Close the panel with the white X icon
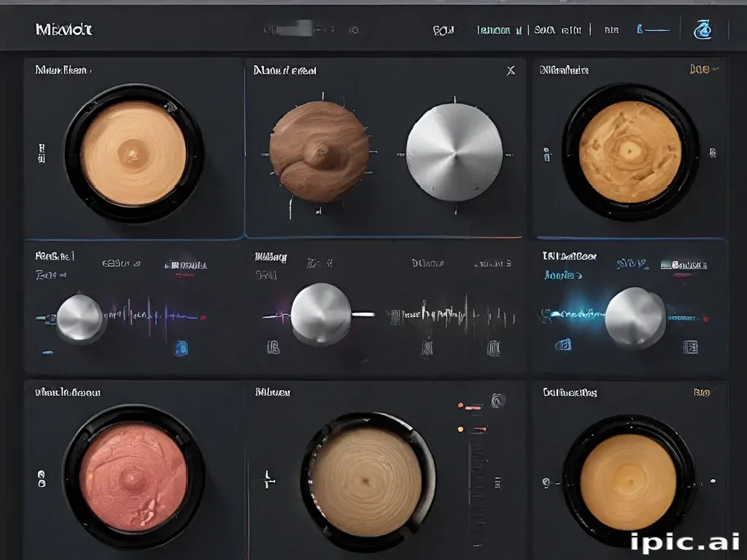 pyautogui.click(x=511, y=71)
